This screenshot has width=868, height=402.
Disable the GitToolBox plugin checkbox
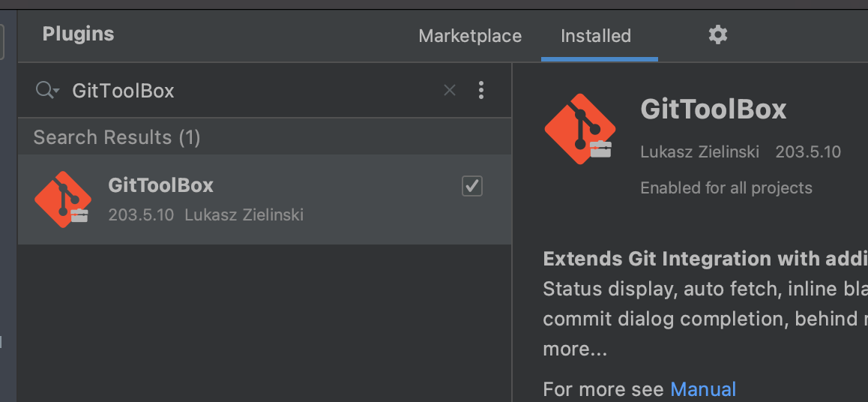point(472,185)
